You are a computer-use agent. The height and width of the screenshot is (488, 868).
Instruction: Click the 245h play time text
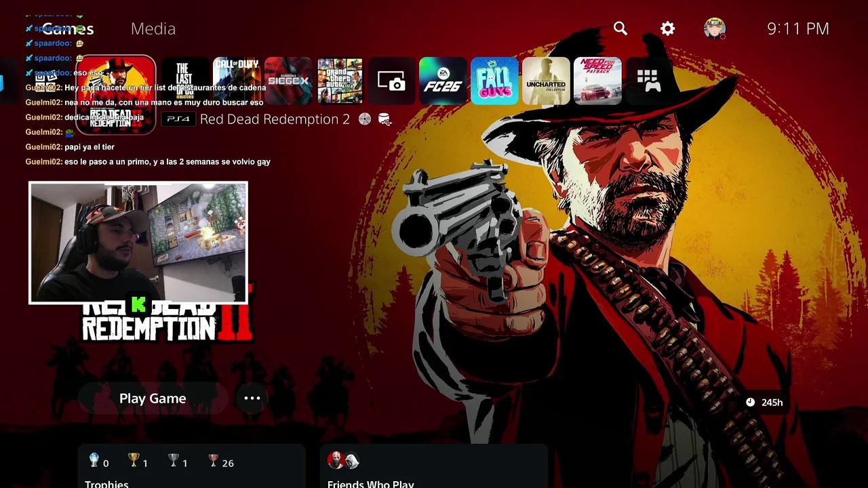tap(772, 403)
